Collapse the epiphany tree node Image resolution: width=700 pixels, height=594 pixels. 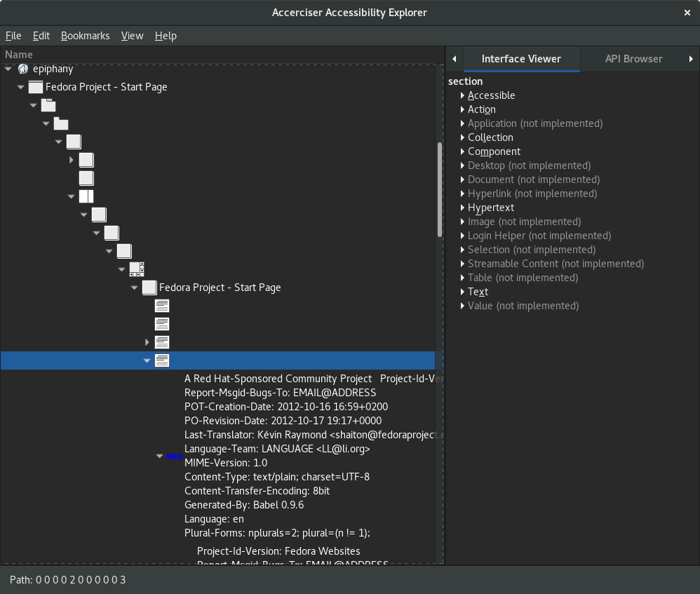pyautogui.click(x=8, y=69)
